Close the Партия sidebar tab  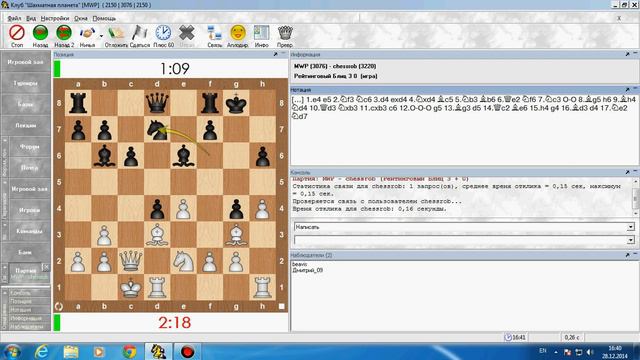click(x=46, y=267)
